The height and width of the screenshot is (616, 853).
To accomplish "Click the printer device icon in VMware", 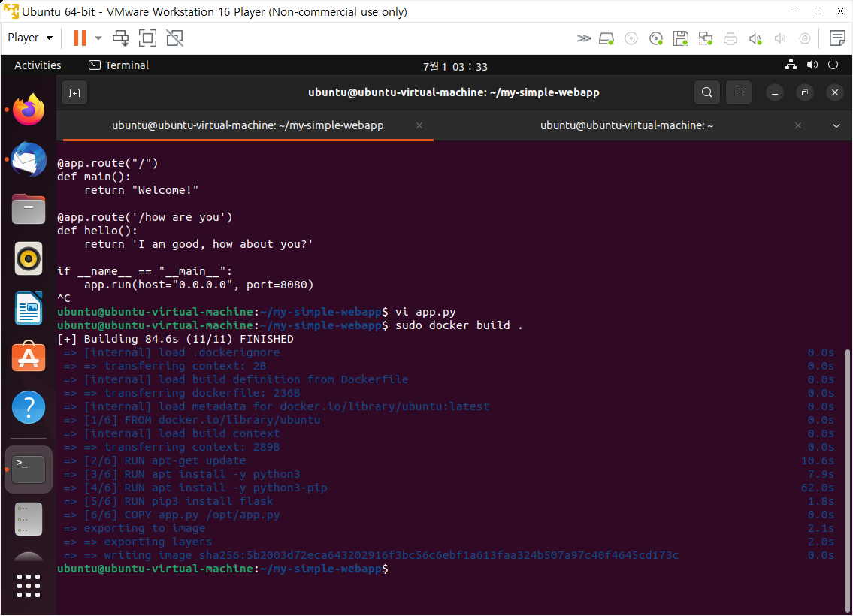I will point(730,38).
